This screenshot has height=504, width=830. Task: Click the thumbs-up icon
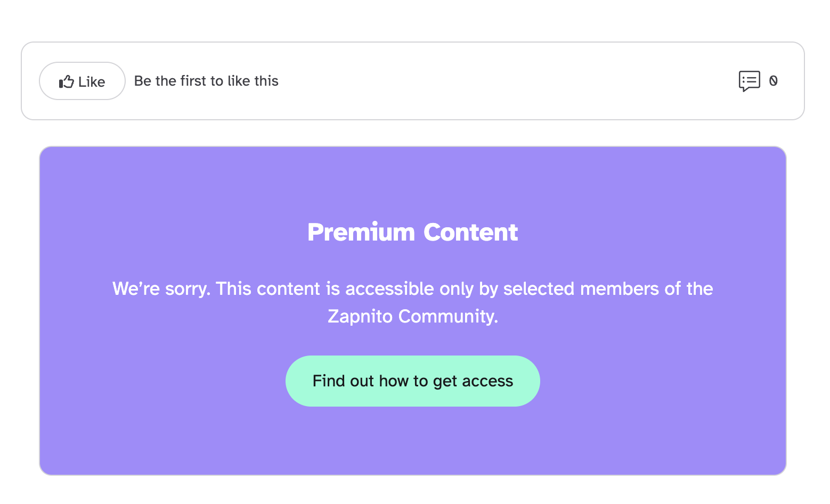pyautogui.click(x=66, y=81)
